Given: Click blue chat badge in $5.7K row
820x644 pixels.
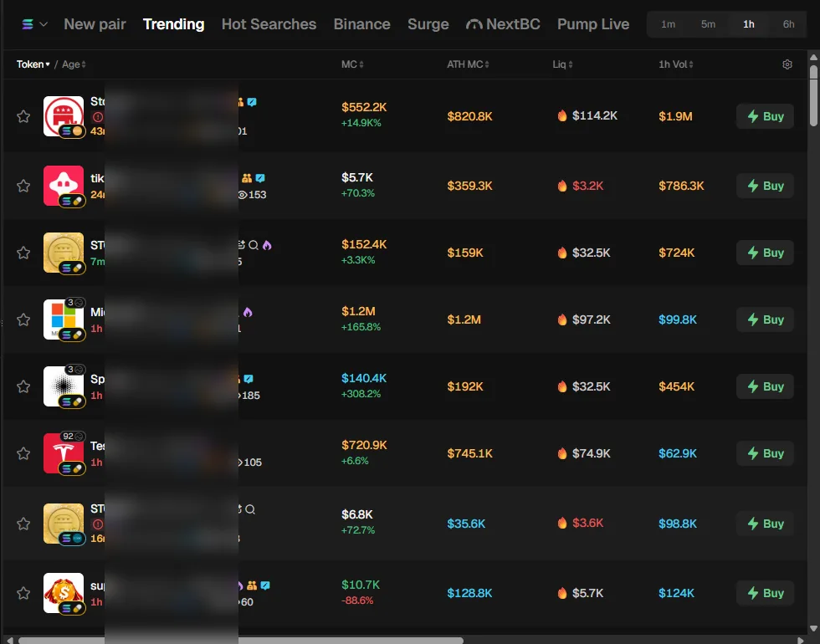Looking at the screenshot, I should pos(260,178).
